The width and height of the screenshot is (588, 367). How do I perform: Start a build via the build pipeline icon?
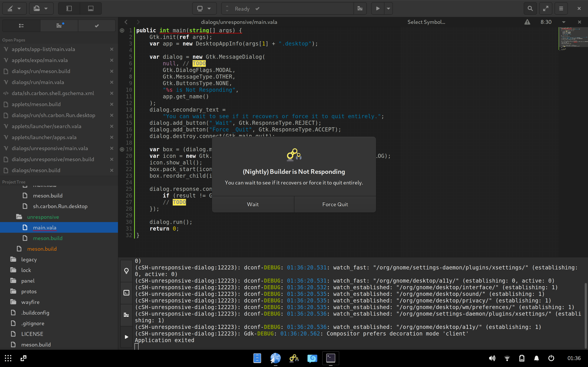point(360,8)
